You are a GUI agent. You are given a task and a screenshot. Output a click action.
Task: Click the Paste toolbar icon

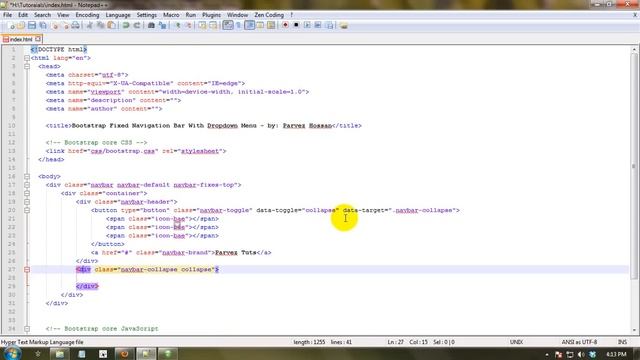[x=111, y=25]
